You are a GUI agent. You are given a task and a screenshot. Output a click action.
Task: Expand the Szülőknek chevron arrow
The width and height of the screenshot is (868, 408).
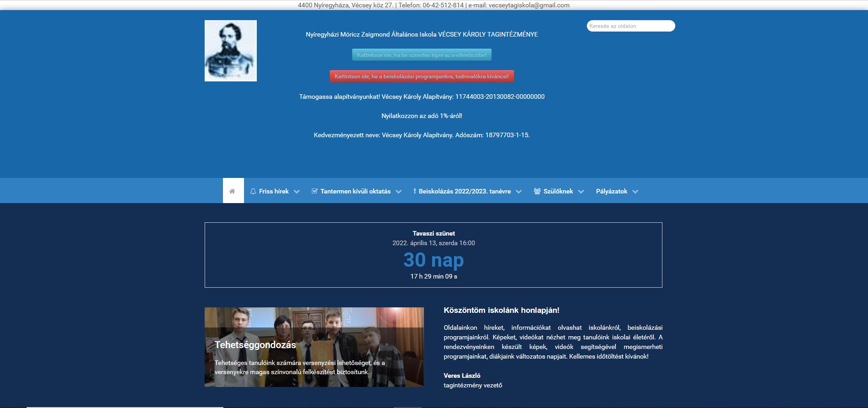coord(581,192)
